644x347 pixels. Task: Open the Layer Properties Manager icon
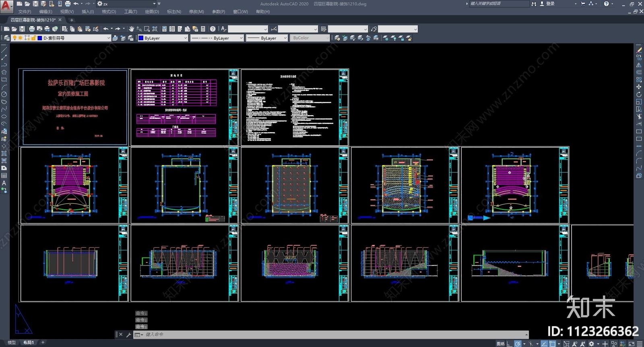7,38
